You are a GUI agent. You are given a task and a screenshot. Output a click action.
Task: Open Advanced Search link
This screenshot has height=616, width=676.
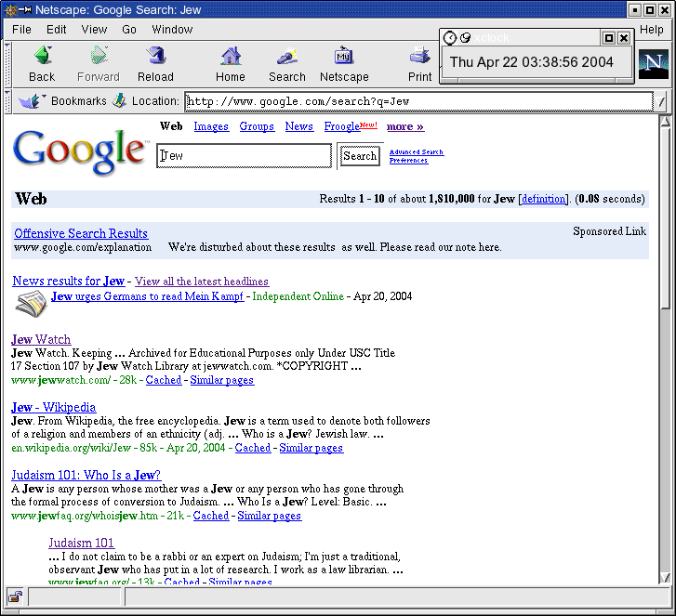click(417, 152)
